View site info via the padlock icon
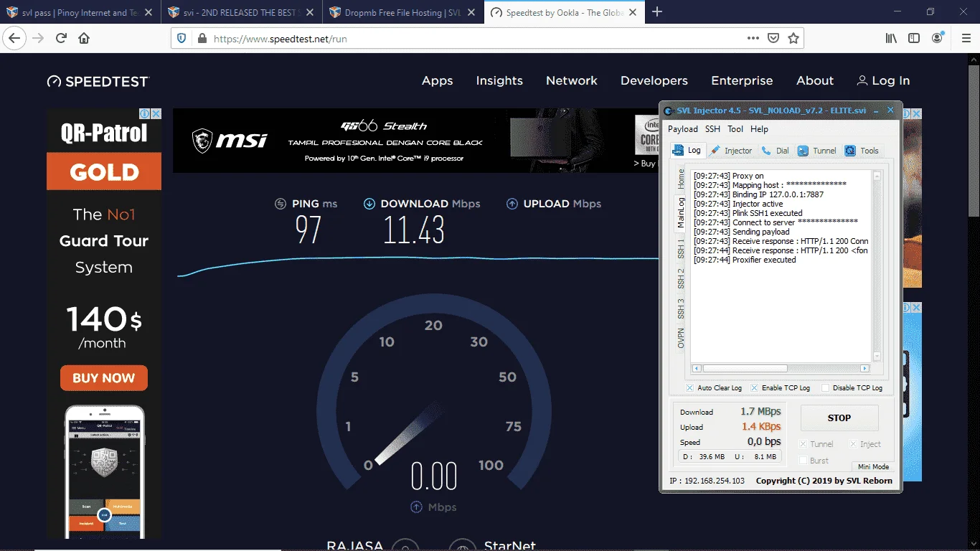The height and width of the screenshot is (551, 980). click(x=202, y=39)
